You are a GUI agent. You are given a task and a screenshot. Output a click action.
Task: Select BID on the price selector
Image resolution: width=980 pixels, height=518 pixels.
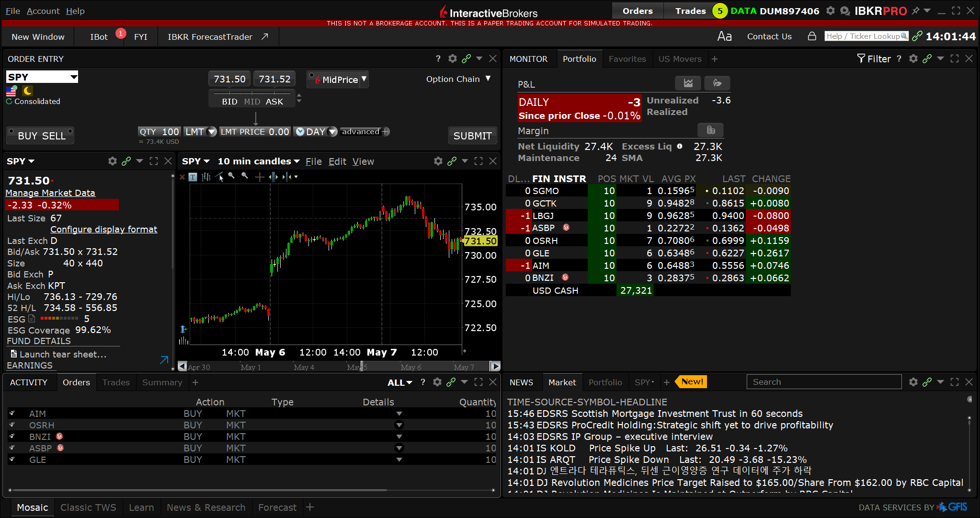[229, 102]
